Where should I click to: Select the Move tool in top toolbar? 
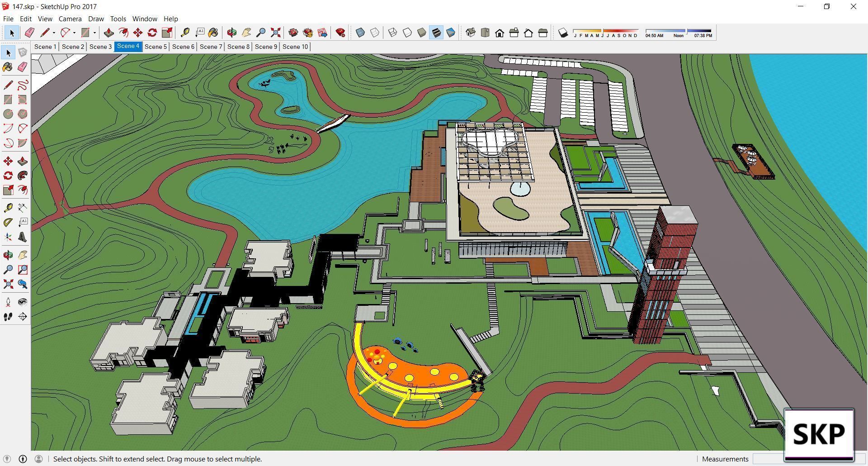pyautogui.click(x=138, y=33)
